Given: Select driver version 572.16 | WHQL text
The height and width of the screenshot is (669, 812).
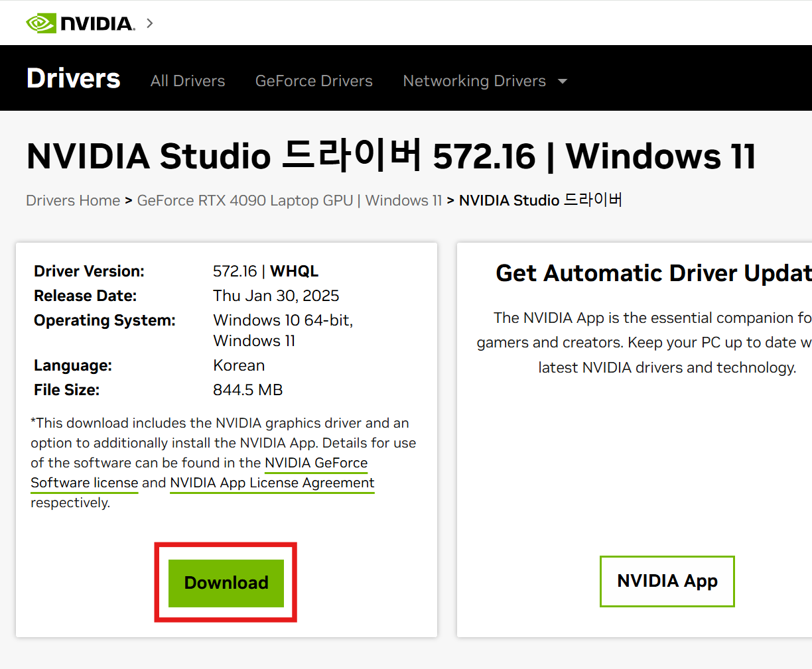Looking at the screenshot, I should (x=265, y=271).
